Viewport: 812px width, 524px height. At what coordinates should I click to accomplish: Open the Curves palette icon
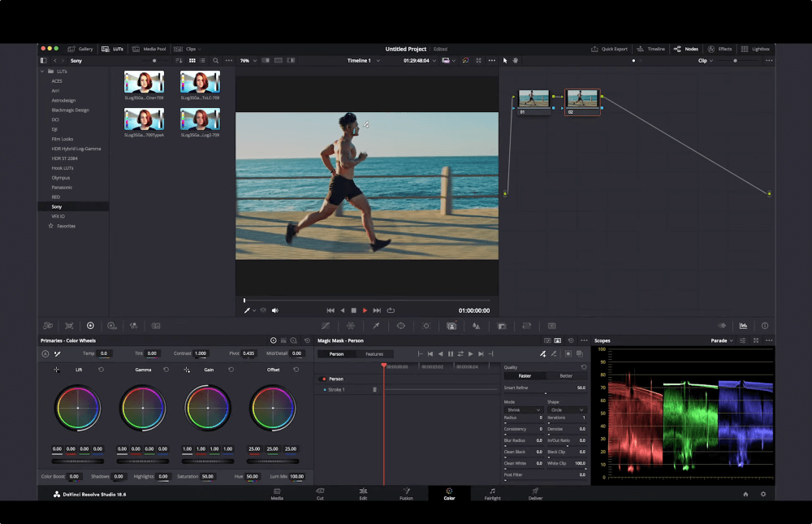click(x=326, y=326)
